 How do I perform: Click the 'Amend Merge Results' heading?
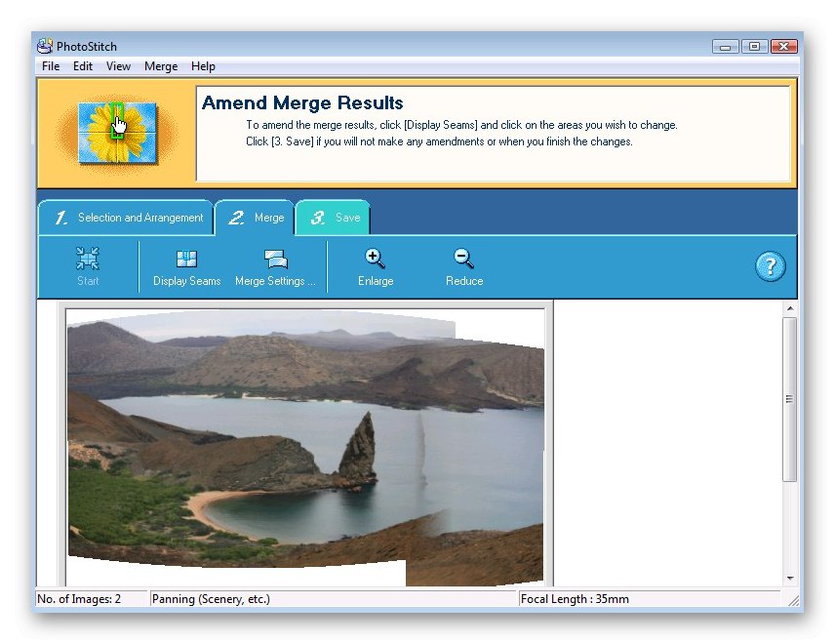tap(302, 102)
